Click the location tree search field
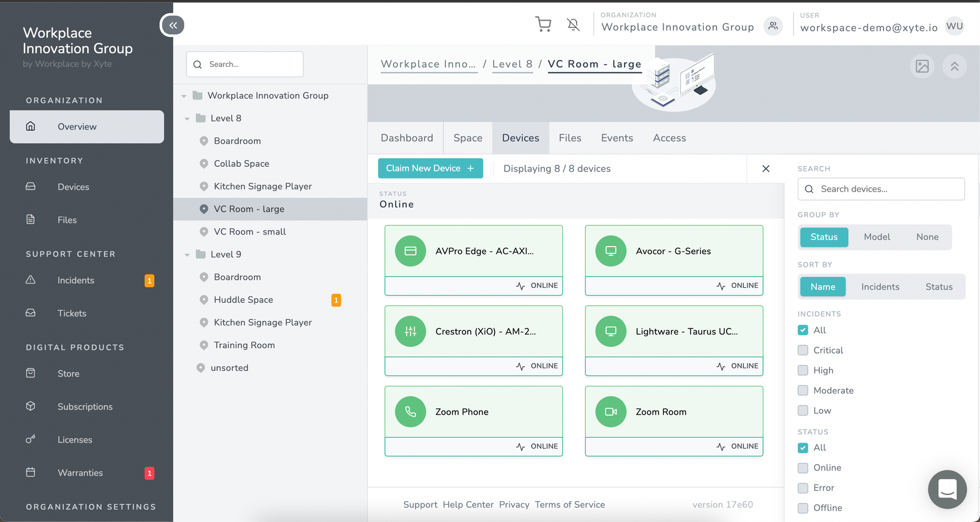The height and width of the screenshot is (522, 980). pyautogui.click(x=245, y=65)
